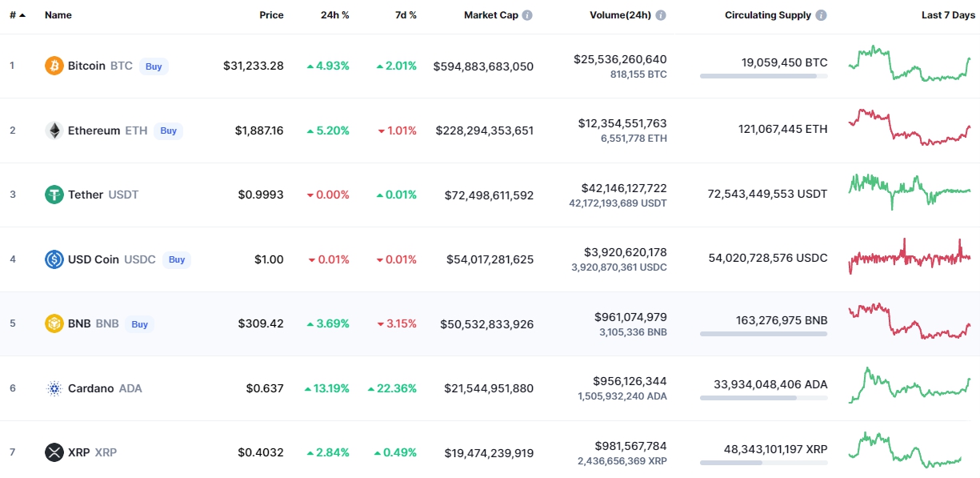Open BNB 7-day sparkline chart
This screenshot has height=478, width=980.
click(x=910, y=321)
